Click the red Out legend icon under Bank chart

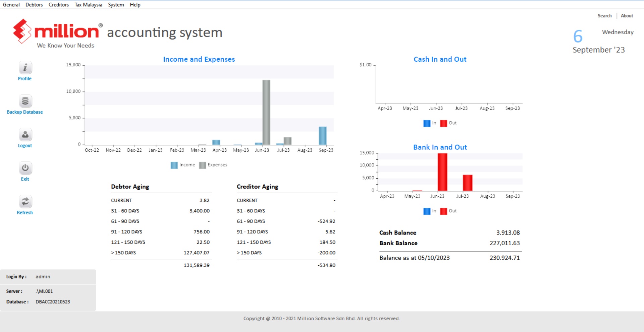(443, 211)
